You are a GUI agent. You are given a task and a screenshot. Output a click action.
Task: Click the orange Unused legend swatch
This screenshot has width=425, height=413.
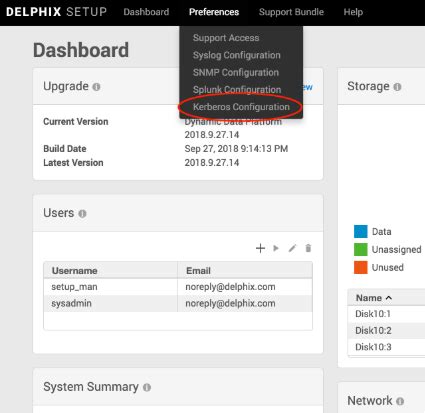[361, 267]
